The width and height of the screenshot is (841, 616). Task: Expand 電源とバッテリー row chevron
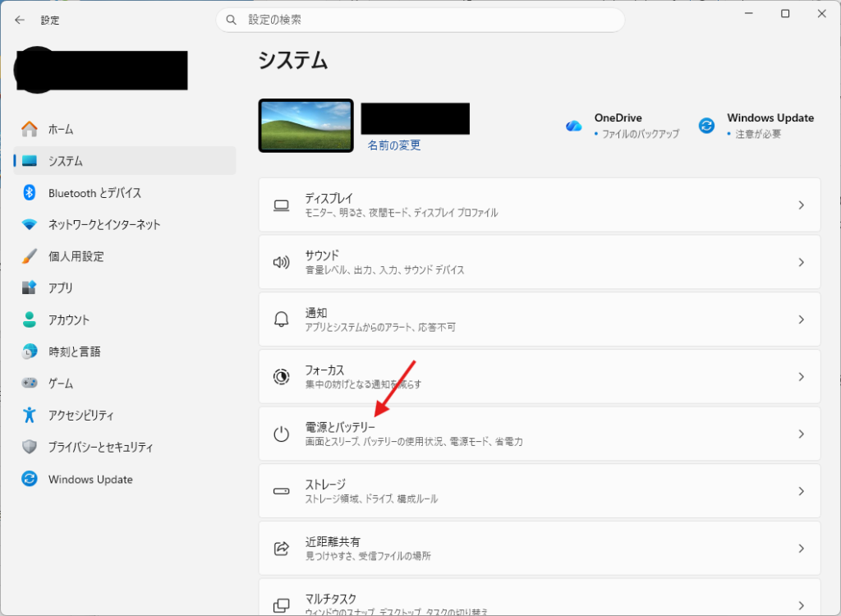pyautogui.click(x=802, y=434)
